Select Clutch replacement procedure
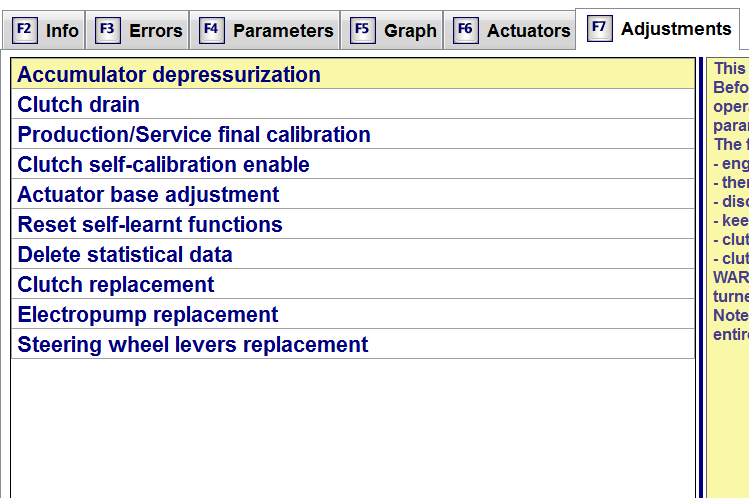The image size is (749, 498). click(353, 285)
